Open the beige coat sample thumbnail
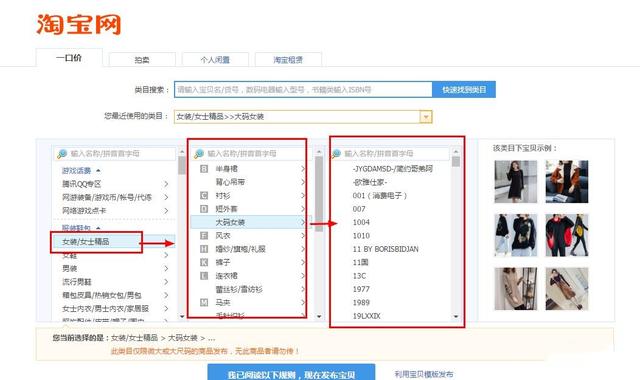Screen dimensions: 640x380 point(516,289)
